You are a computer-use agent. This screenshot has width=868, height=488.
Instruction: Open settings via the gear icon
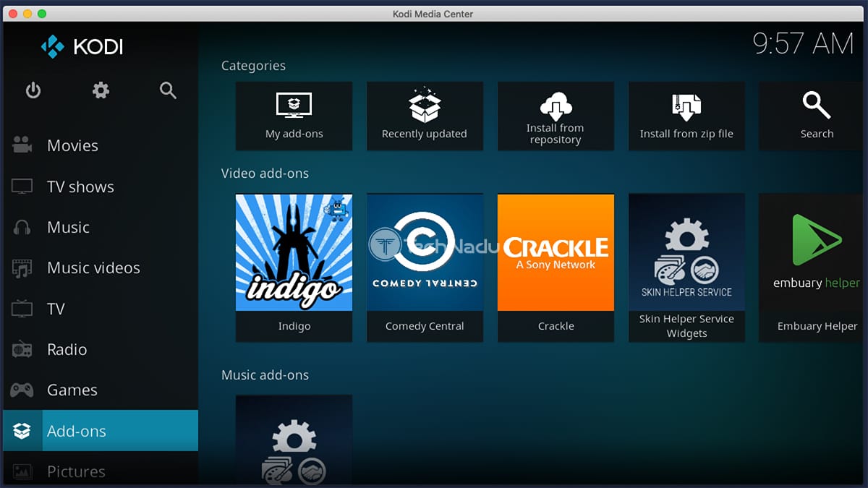(101, 90)
